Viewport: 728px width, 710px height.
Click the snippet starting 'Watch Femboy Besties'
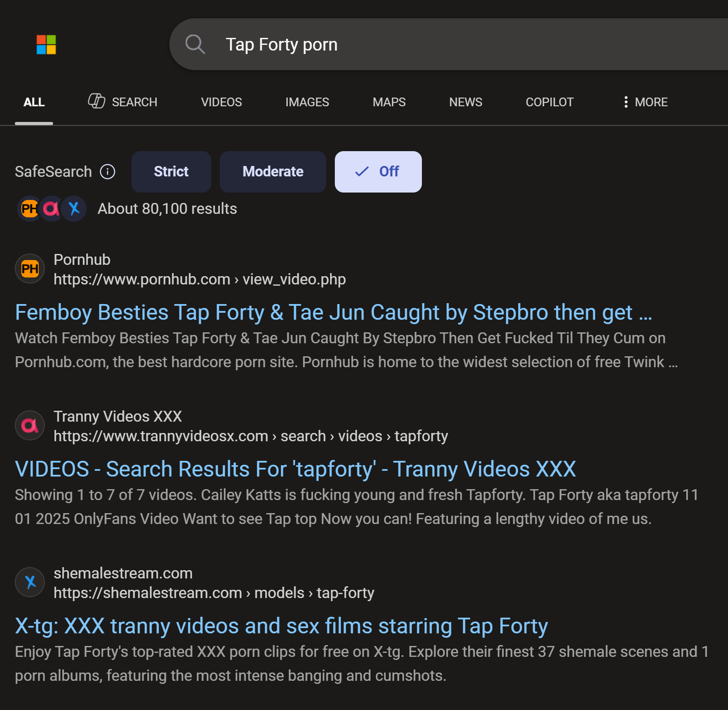[x=346, y=350]
